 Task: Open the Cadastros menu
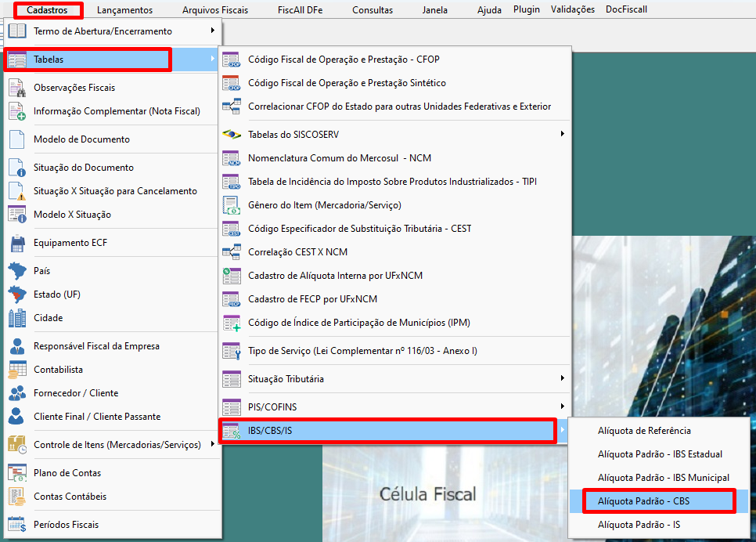click(49, 9)
